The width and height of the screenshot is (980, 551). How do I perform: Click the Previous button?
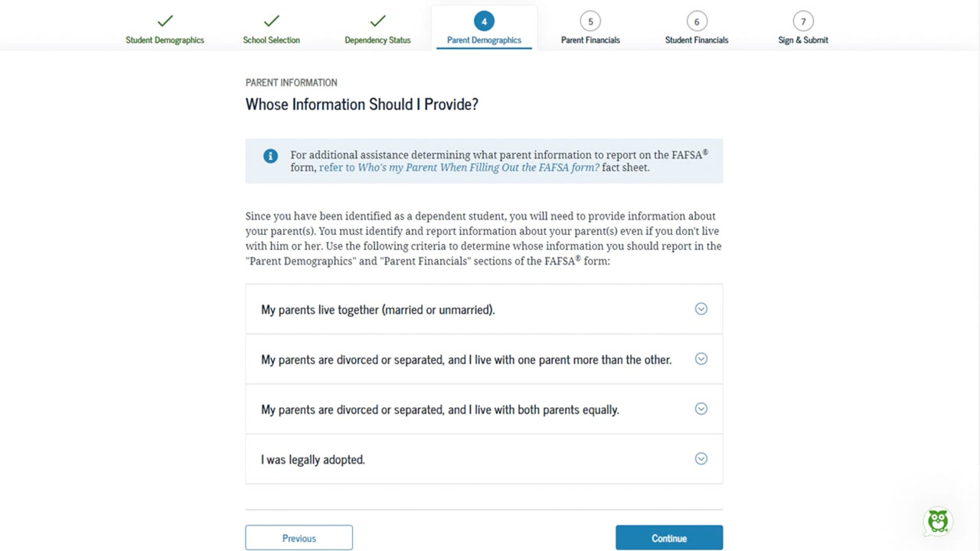tap(299, 536)
